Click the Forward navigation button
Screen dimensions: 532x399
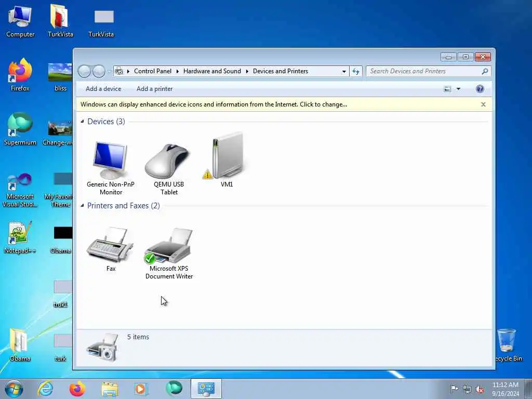click(99, 71)
